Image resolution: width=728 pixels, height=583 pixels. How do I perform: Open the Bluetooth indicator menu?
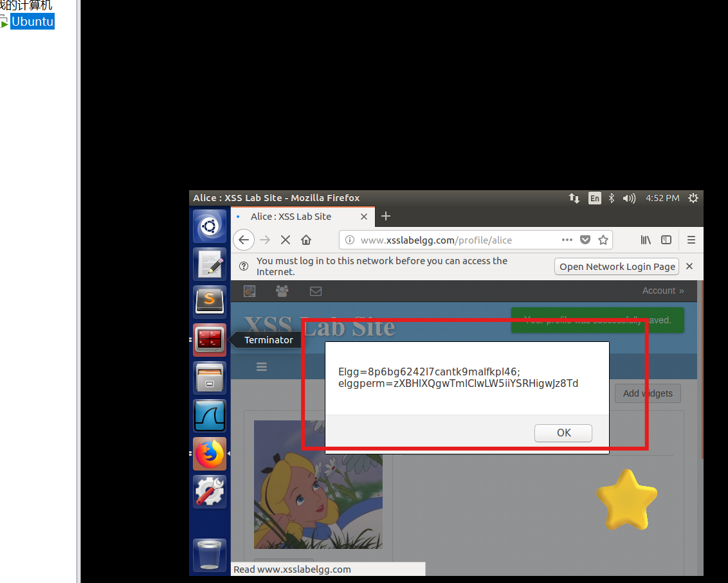tap(612, 198)
